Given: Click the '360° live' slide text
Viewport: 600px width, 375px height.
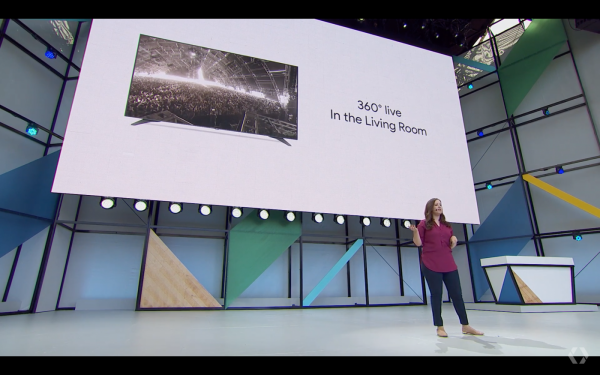Looking at the screenshot, I should 379,109.
